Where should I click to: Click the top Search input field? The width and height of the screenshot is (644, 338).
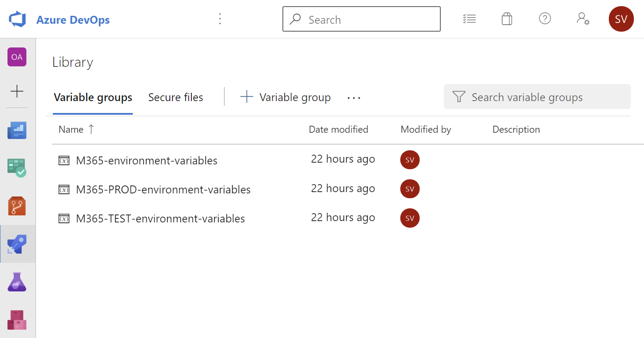click(x=361, y=19)
